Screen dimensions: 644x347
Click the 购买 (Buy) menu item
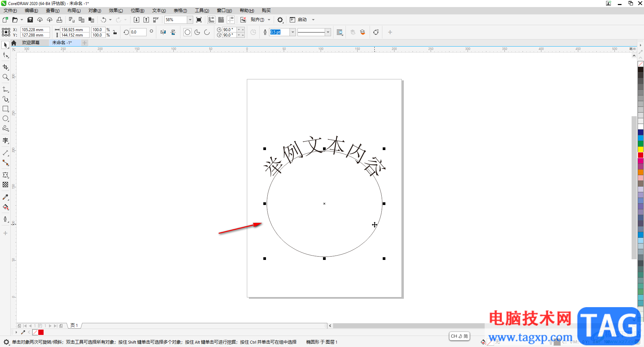point(266,10)
